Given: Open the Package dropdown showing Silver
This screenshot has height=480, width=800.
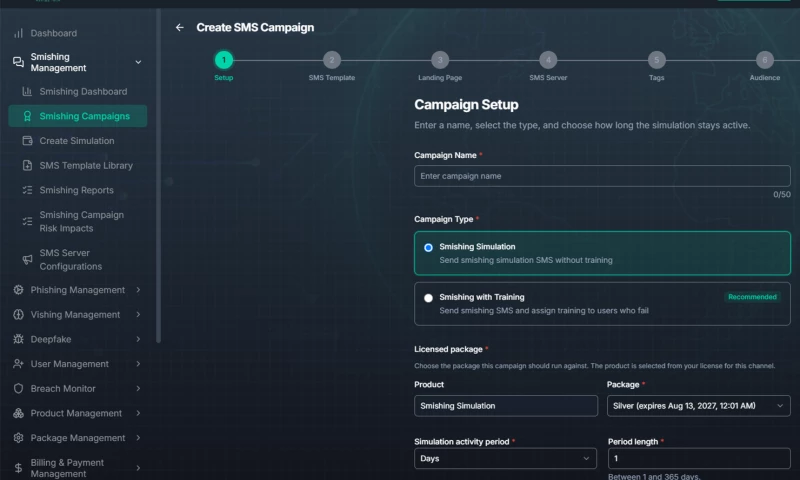Looking at the screenshot, I should coord(698,406).
